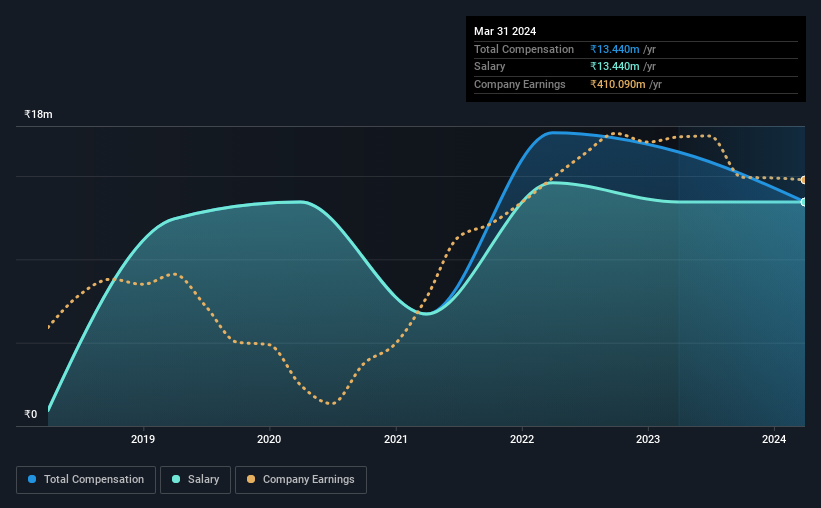Select the 2022 axis label
821x508 pixels.
coord(522,439)
